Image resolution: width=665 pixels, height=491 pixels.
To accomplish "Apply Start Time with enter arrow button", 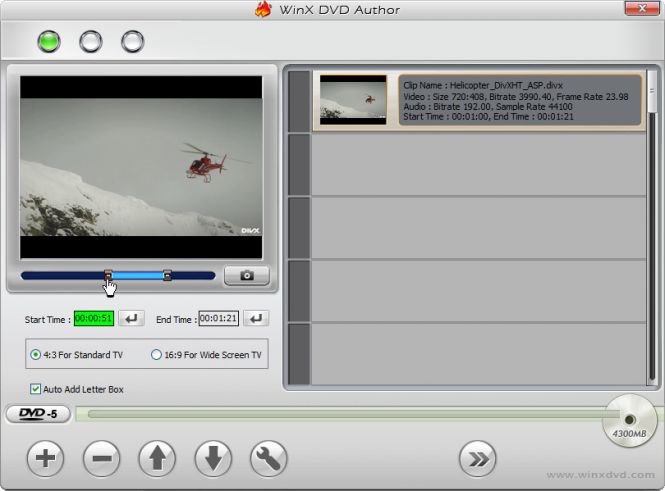I will click(x=132, y=319).
